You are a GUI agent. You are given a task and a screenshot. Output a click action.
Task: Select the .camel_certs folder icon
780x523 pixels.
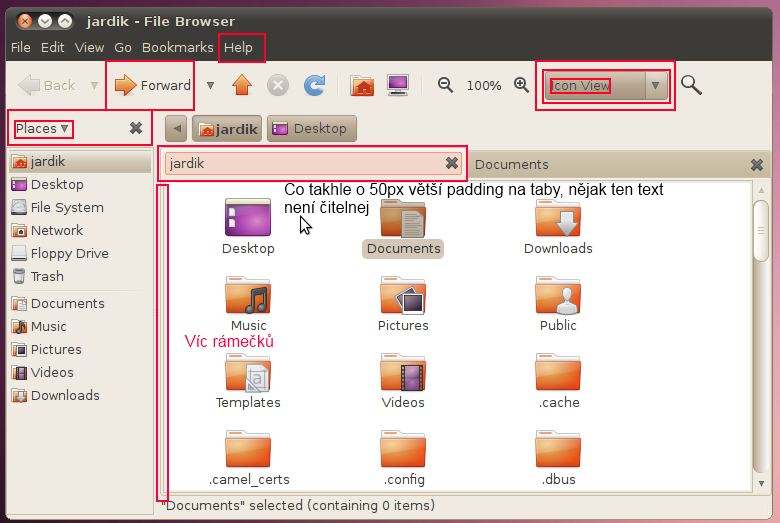248,449
